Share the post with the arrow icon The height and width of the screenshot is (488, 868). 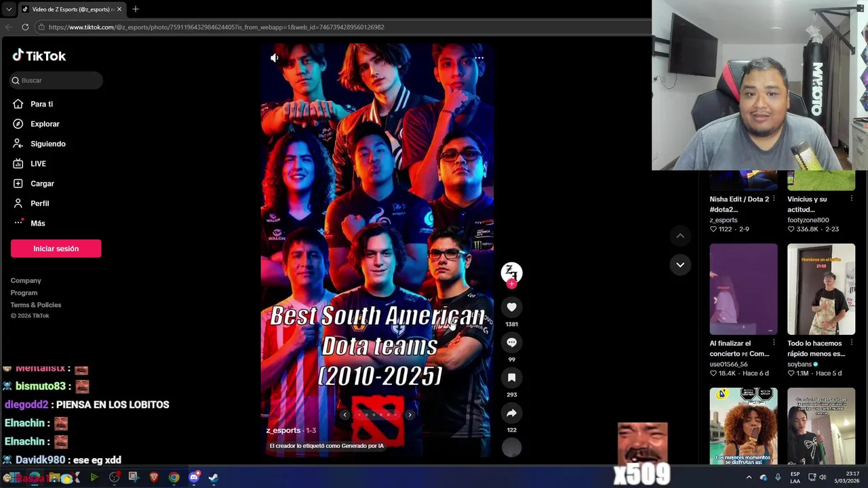[511, 413]
